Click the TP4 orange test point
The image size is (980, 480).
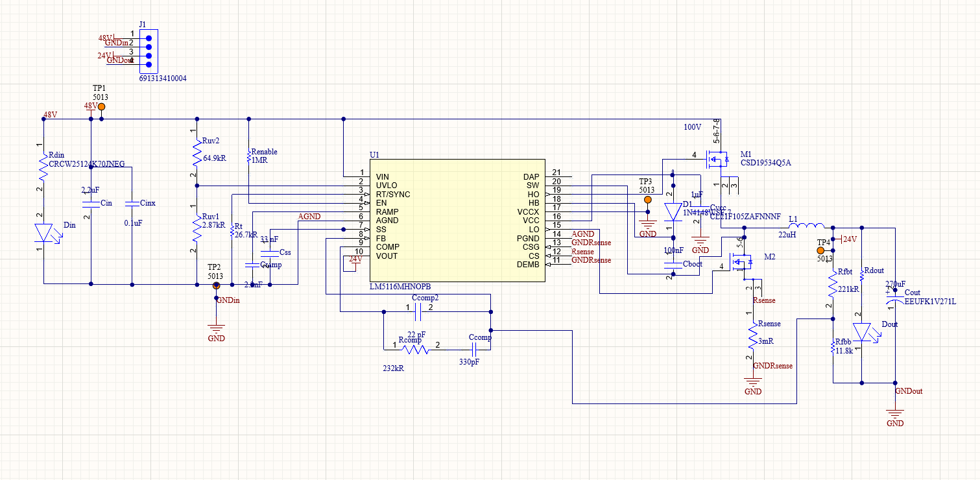[x=820, y=250]
